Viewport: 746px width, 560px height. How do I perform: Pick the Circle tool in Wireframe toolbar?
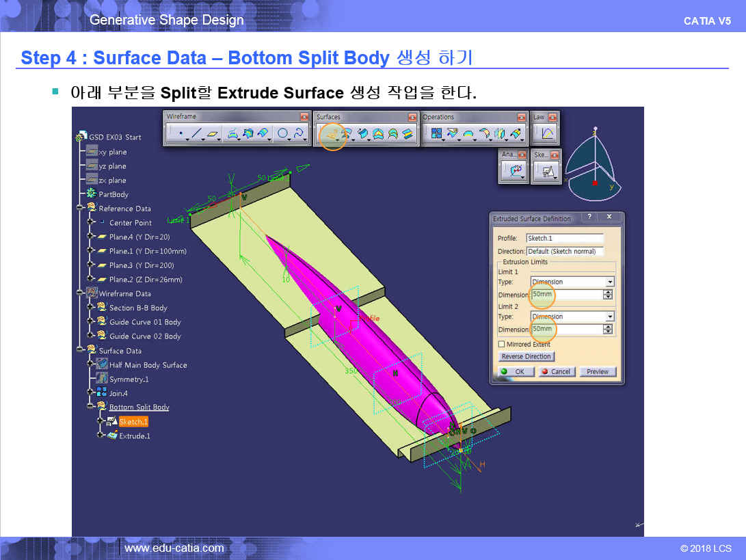283,135
